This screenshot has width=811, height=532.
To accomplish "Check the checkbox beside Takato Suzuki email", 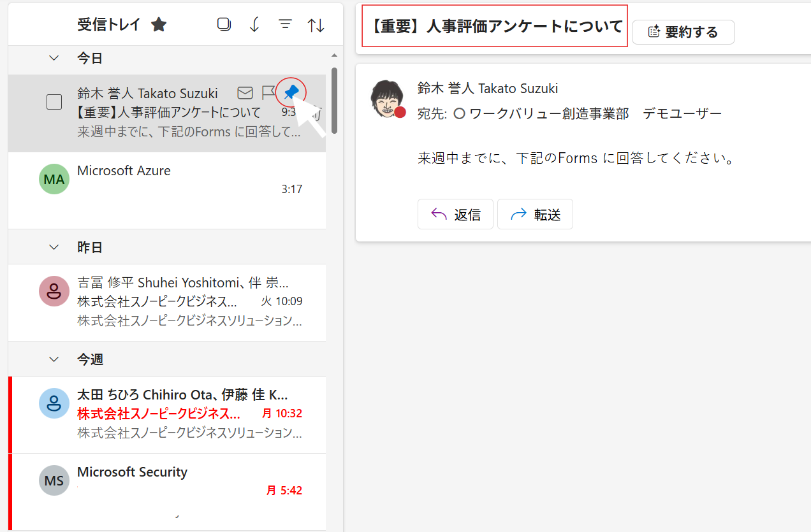I will [54, 102].
